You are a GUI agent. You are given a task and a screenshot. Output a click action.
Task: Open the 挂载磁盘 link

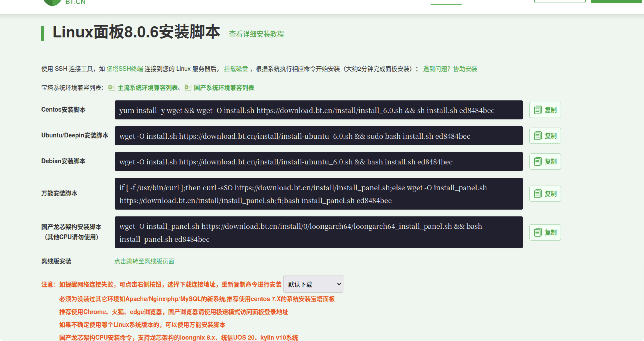click(x=236, y=69)
